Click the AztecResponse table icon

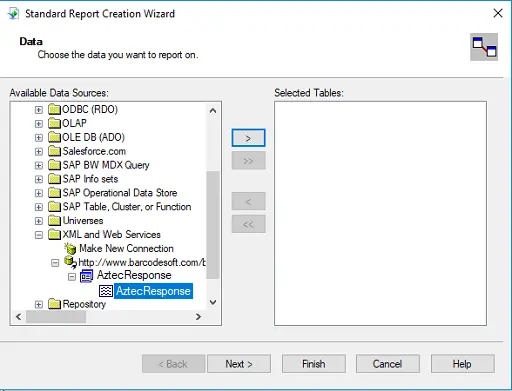106,291
